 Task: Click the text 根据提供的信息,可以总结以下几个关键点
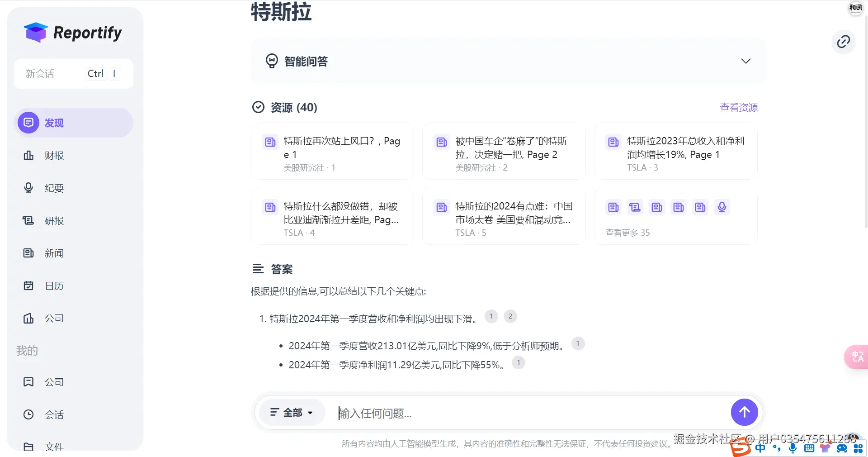coord(338,291)
